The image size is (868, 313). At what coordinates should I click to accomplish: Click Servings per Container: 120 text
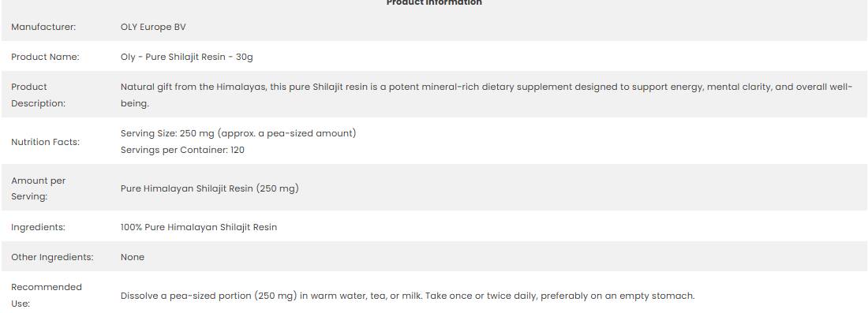tap(183, 150)
